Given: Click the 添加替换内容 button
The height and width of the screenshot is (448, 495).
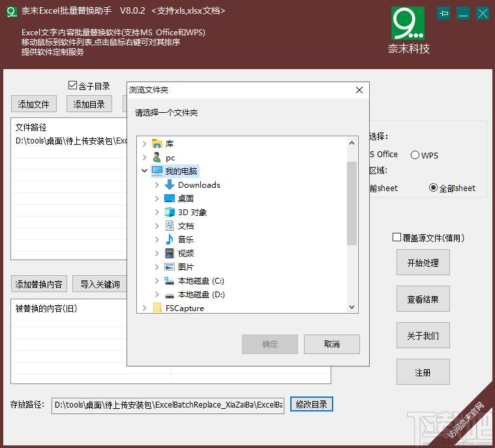Looking at the screenshot, I should [x=39, y=284].
